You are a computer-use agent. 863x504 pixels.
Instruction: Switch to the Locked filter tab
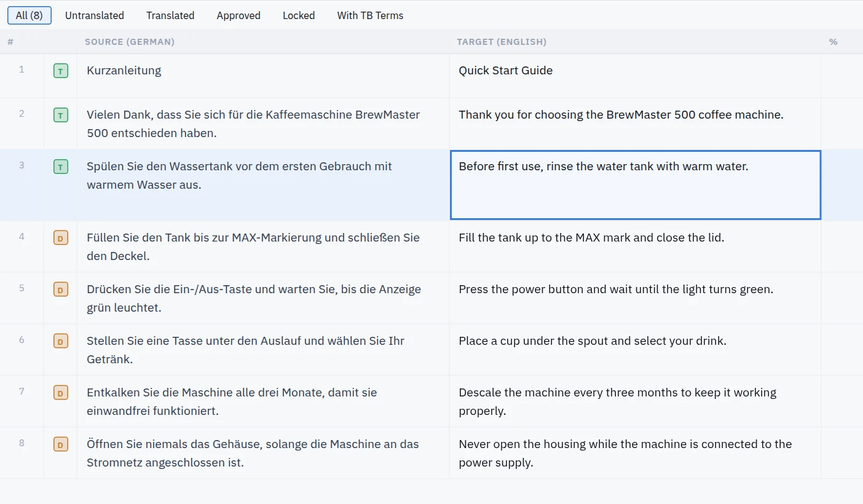299,15
